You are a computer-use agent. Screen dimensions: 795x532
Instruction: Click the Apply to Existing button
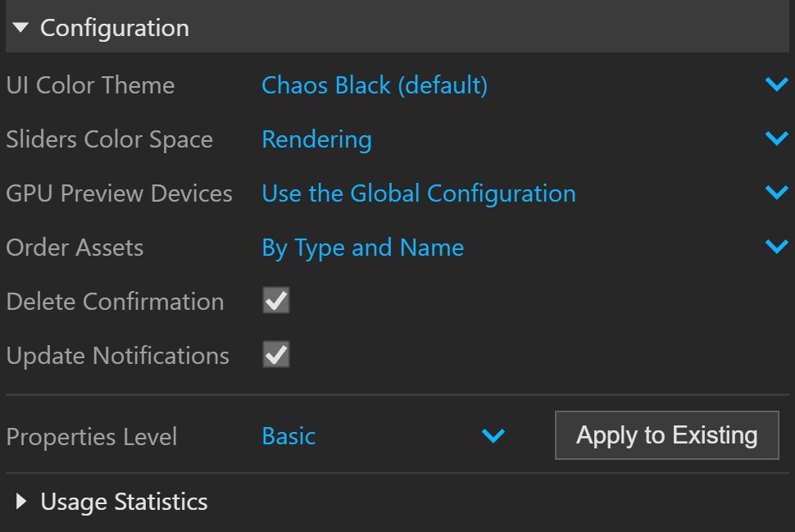tap(666, 435)
